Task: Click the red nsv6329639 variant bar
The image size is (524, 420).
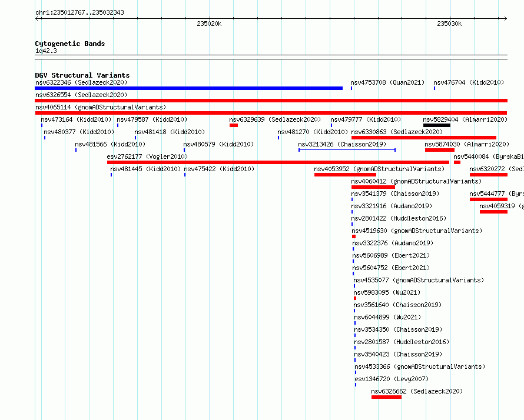Action: (x=234, y=125)
